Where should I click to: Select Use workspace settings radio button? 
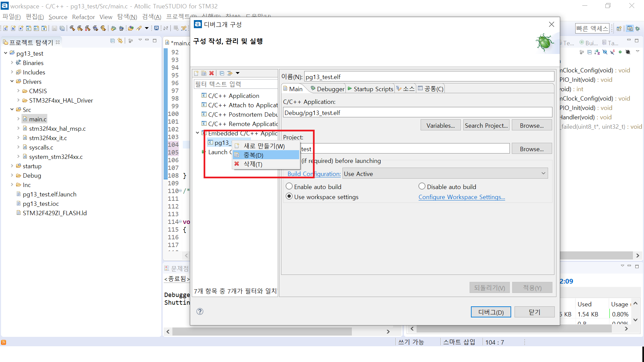(x=289, y=197)
